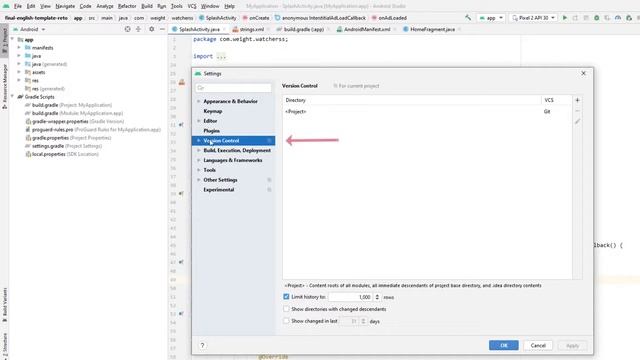Click the help question mark in Settings
The image size is (640, 360).
click(x=202, y=345)
